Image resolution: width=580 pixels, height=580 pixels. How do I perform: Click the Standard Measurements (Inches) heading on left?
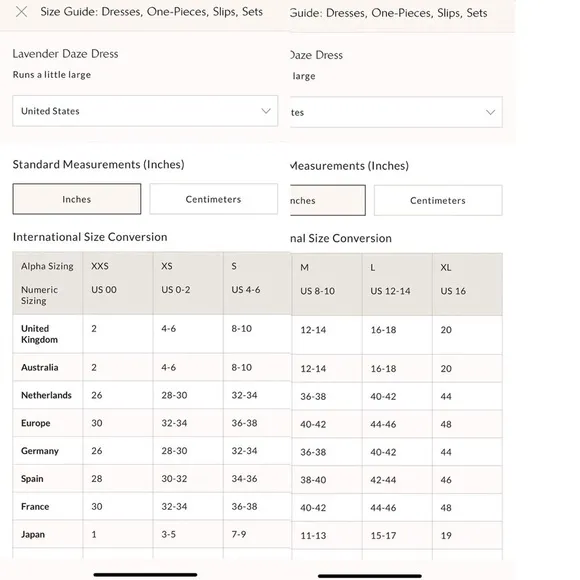tap(98, 164)
